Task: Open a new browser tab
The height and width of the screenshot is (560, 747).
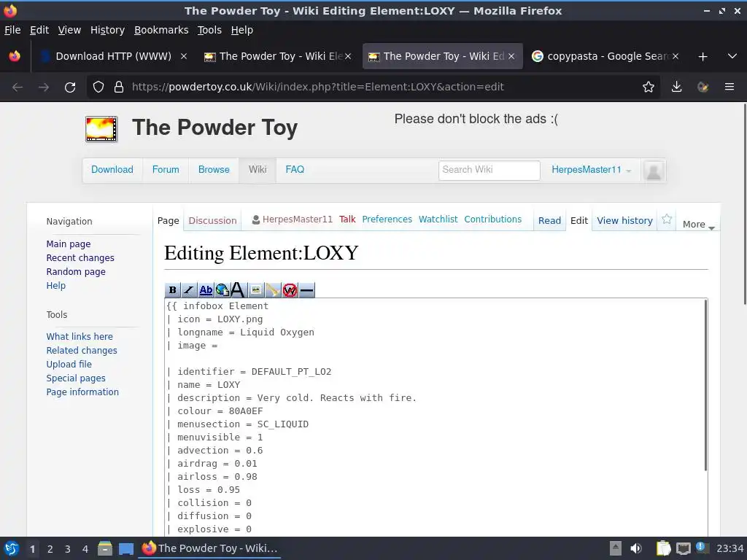Action: [x=703, y=57]
